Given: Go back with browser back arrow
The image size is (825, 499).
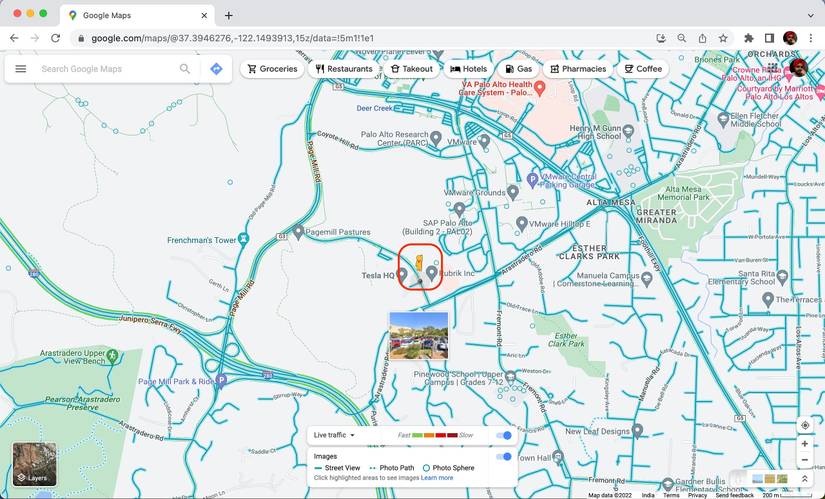Looking at the screenshot, I should click(x=14, y=38).
